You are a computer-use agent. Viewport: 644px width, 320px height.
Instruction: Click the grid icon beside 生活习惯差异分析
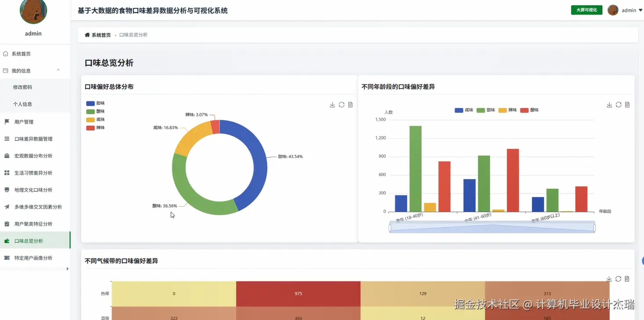pyautogui.click(x=7, y=173)
